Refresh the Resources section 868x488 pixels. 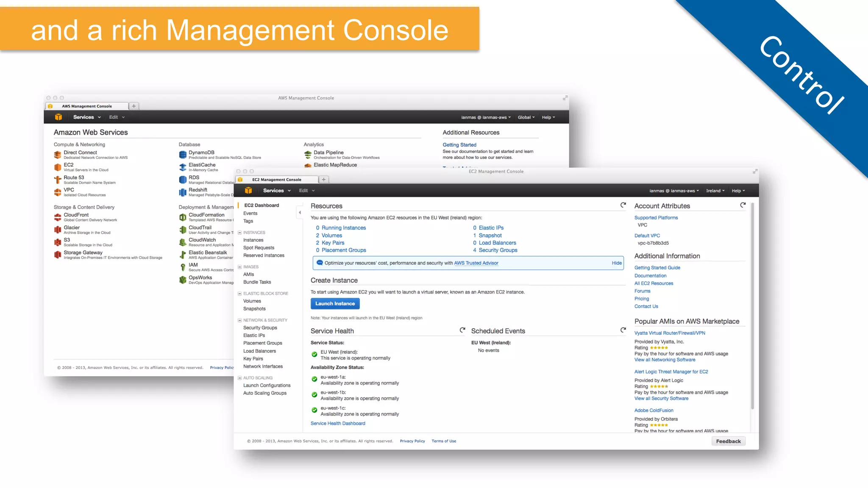[x=623, y=205]
